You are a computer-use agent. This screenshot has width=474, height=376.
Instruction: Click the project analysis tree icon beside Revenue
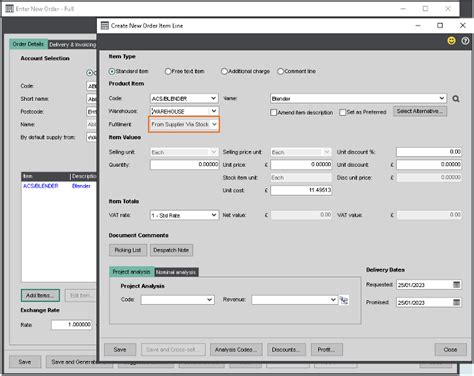pyautogui.click(x=344, y=300)
